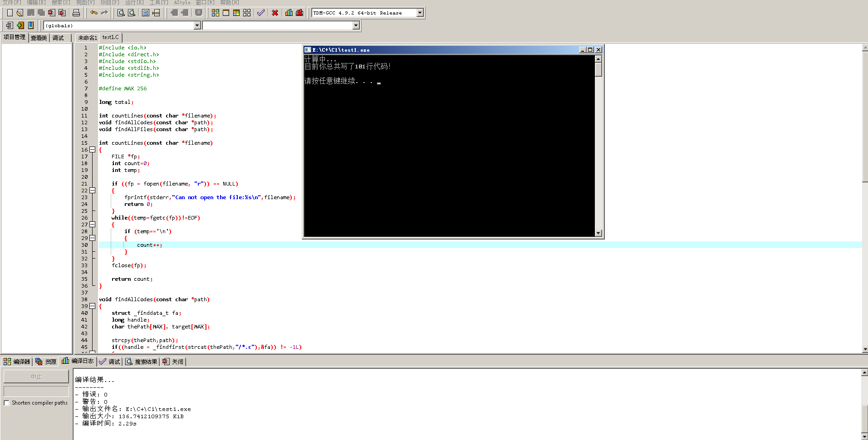The image size is (868, 440).
Task: Click the Compile and Run toolbar icon
Action: click(x=236, y=13)
